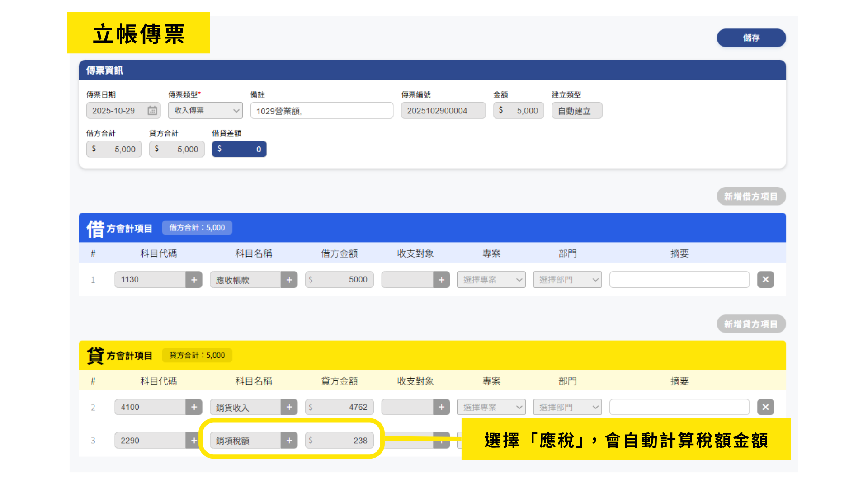Image resolution: width=868 pixels, height=488 pixels.
Task: Click plus icon next to account code 1130
Action: pos(194,280)
